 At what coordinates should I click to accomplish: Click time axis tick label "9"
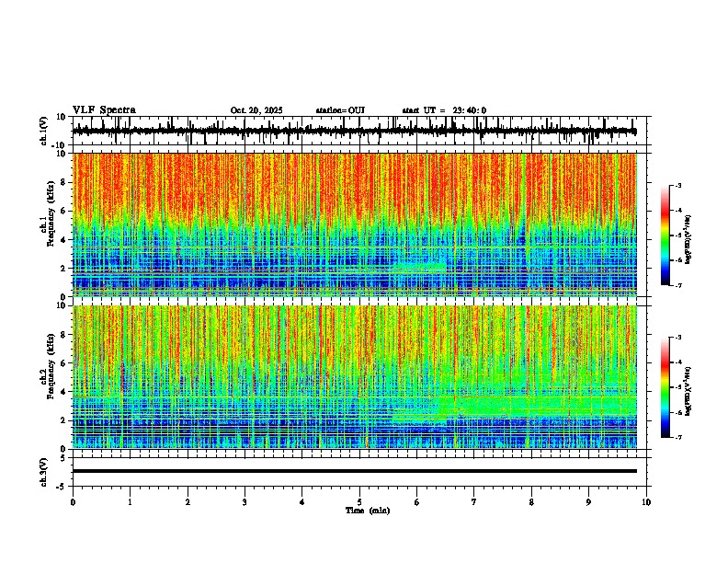[x=588, y=502]
